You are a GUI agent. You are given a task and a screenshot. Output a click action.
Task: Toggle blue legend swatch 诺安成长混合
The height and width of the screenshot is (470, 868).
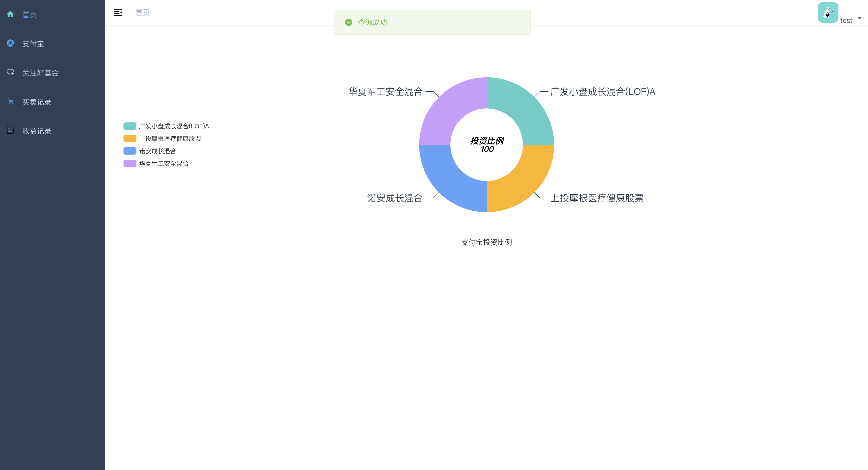130,151
